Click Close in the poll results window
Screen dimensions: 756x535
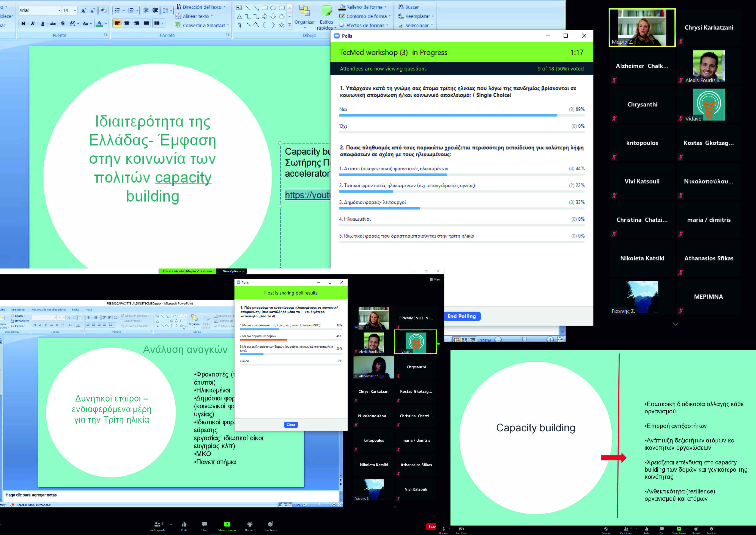[x=291, y=425]
